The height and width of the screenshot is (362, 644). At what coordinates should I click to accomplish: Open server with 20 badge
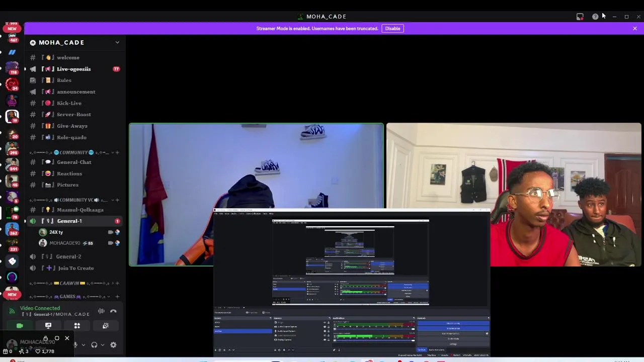tap(12, 132)
